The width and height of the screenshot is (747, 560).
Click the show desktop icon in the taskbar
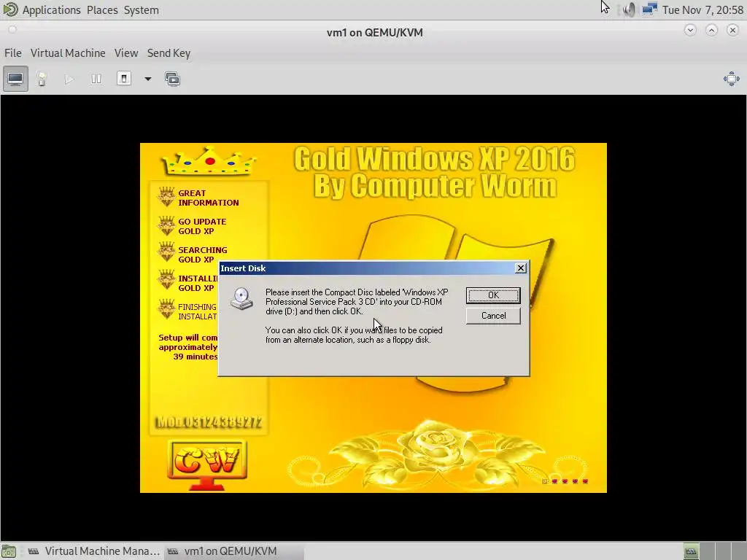9,551
